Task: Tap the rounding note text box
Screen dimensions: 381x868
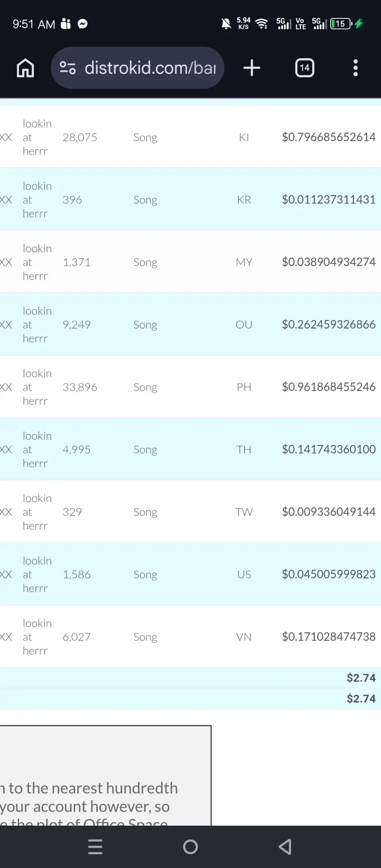Action: [105, 776]
